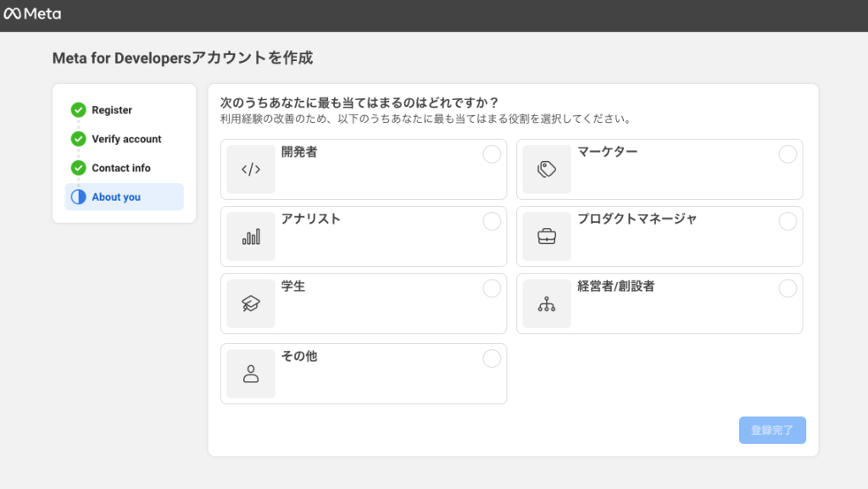Click the Meta logo in header
The image size is (868, 489).
(32, 14)
